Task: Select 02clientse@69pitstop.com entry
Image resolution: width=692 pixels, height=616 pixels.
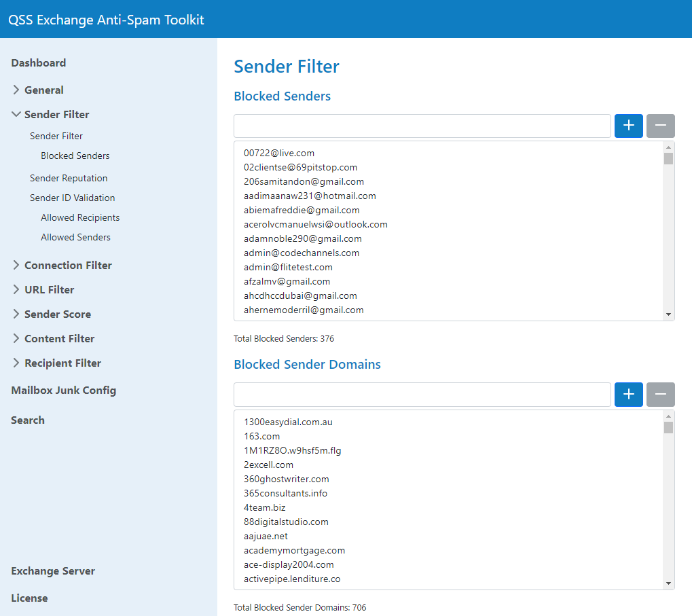Action: pos(300,167)
